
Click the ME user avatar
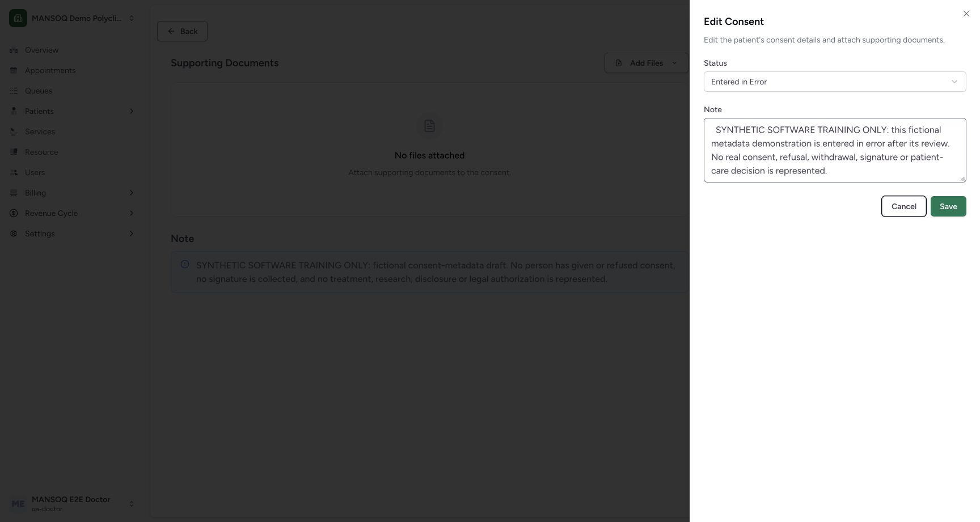pyautogui.click(x=18, y=504)
